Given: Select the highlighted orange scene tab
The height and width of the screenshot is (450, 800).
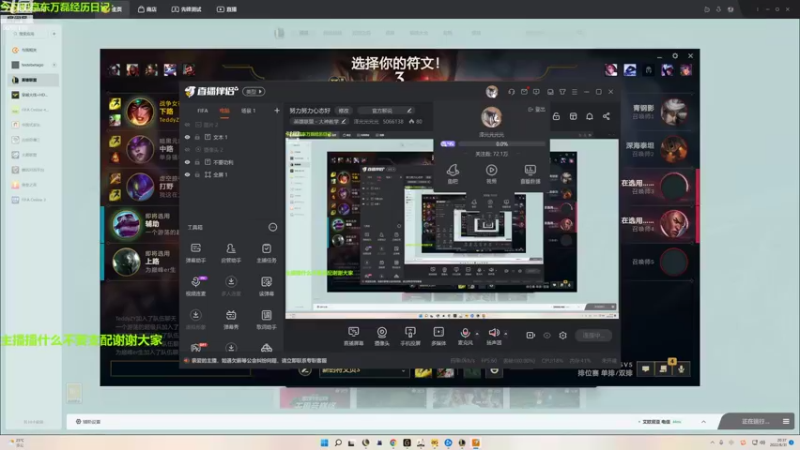Looking at the screenshot, I should (224, 111).
